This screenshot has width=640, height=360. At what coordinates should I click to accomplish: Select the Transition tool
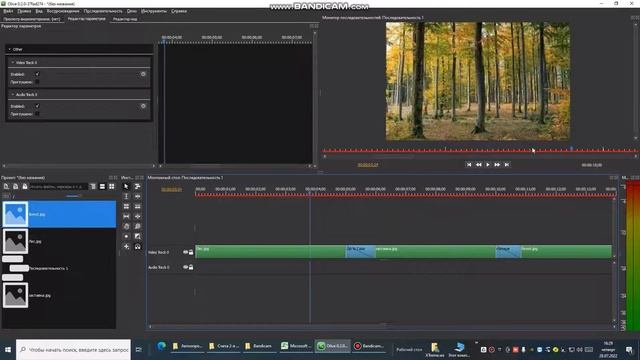pos(138,236)
